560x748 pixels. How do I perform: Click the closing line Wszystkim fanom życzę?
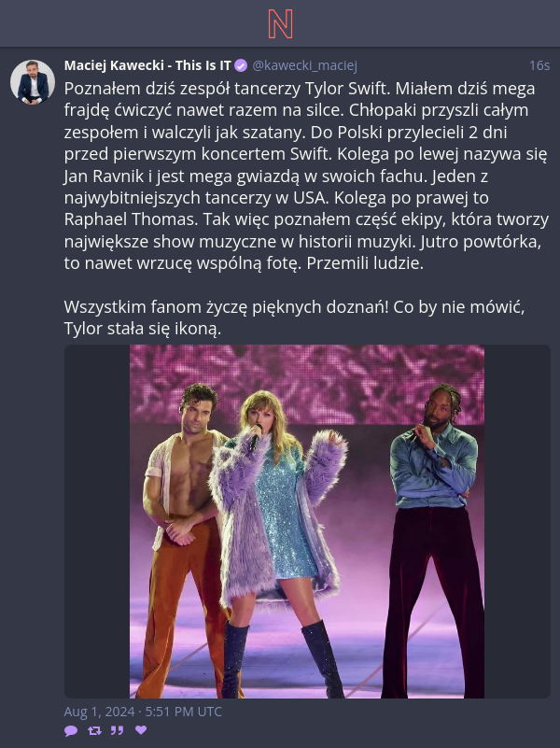pyautogui.click(x=295, y=318)
